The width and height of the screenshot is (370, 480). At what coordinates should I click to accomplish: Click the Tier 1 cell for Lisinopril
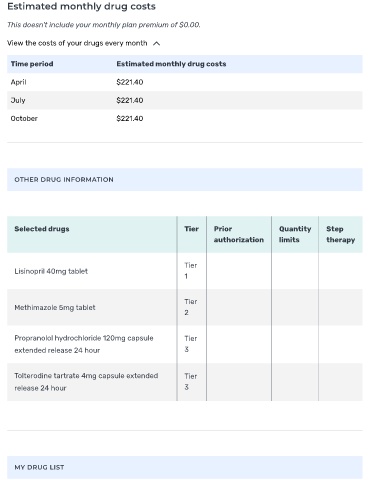click(192, 271)
